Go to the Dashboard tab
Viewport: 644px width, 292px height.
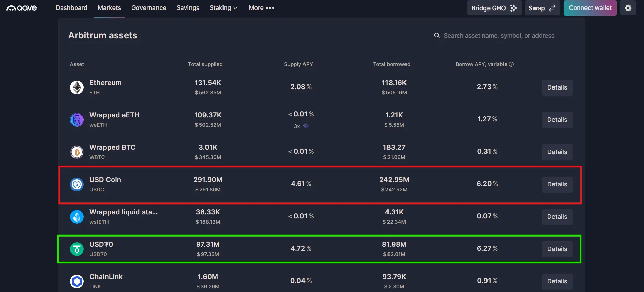pos(71,8)
